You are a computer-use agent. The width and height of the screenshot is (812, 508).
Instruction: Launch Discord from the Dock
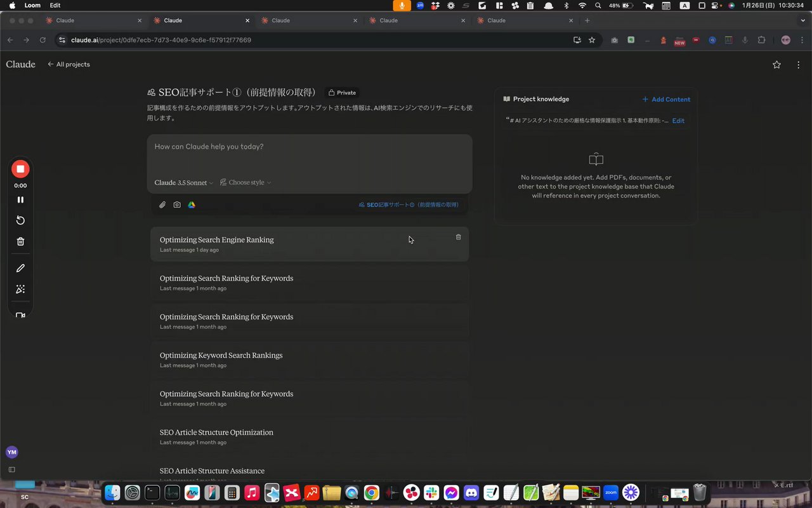[471, 492]
